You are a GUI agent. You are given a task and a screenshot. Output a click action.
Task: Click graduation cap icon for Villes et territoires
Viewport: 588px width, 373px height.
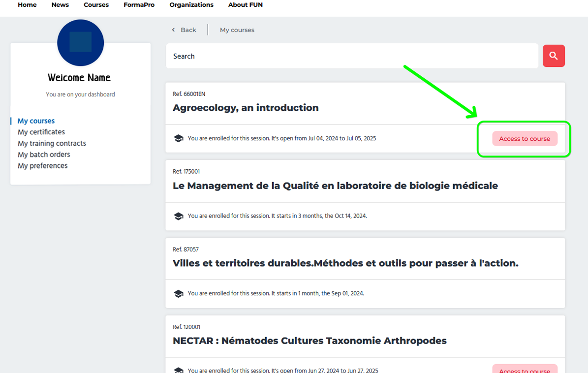click(x=179, y=294)
